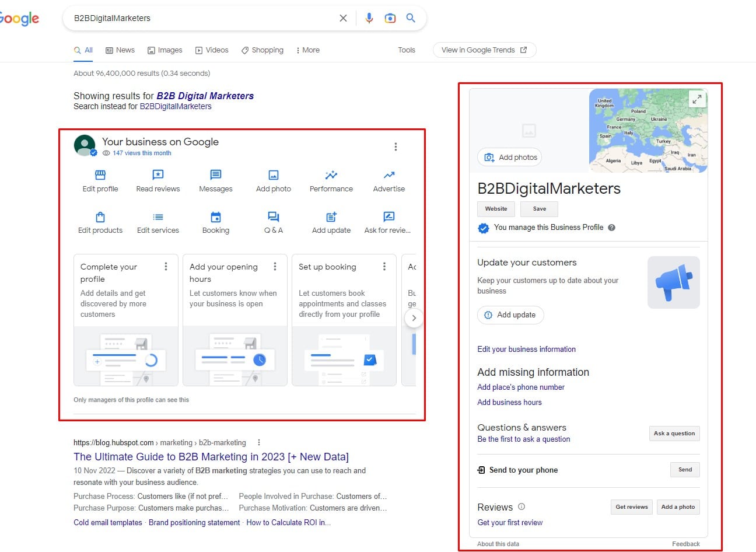
Task: Open the Add photo shortcut
Action: [x=274, y=181]
